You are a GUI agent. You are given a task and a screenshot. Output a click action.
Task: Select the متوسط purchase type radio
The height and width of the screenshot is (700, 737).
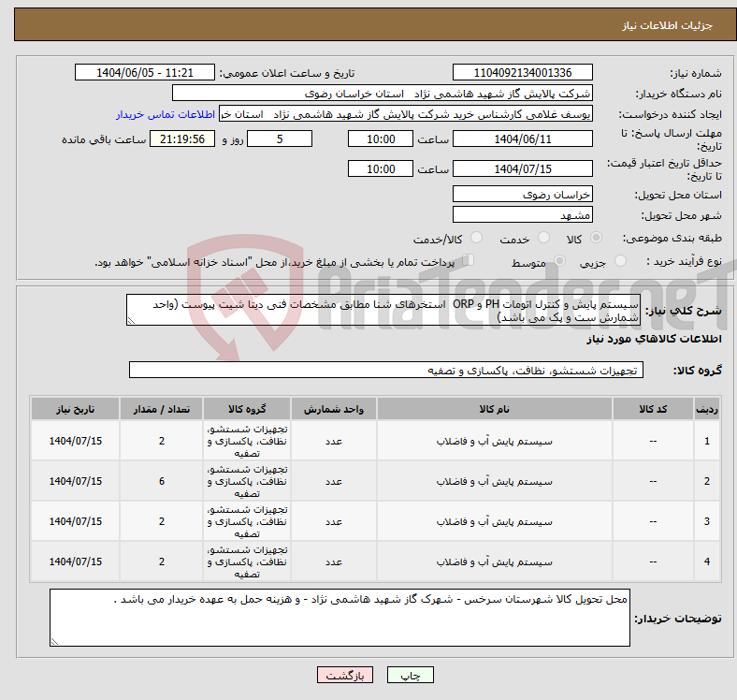[x=559, y=261]
